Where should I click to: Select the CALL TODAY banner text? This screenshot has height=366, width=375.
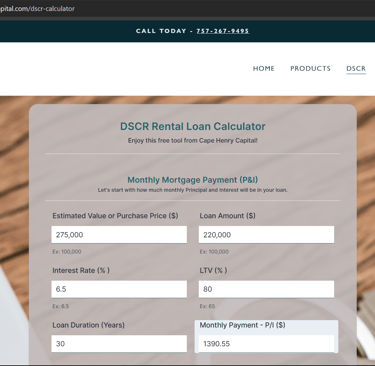[161, 31]
